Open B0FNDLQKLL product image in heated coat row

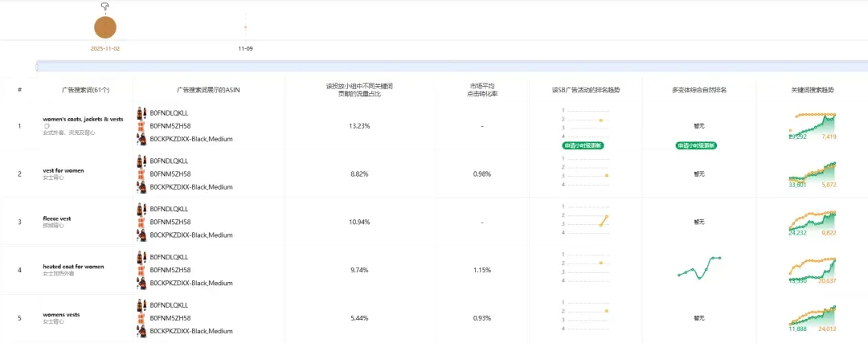[x=141, y=257]
